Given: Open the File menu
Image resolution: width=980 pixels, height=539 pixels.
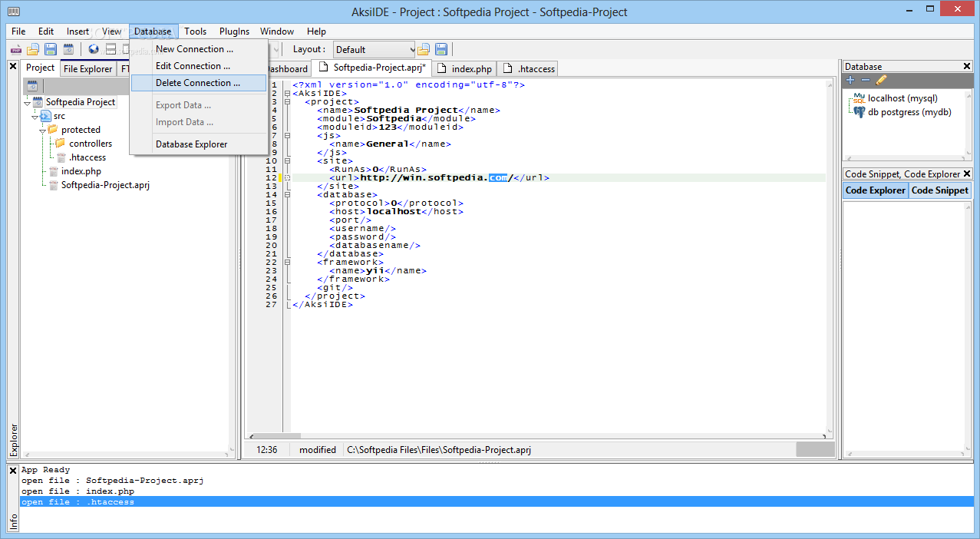Looking at the screenshot, I should tap(18, 31).
